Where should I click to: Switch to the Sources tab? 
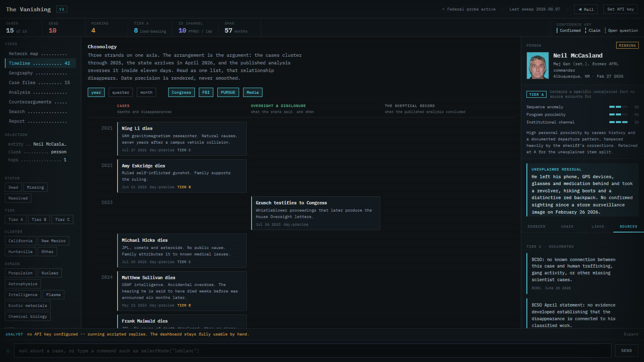pyautogui.click(x=628, y=227)
